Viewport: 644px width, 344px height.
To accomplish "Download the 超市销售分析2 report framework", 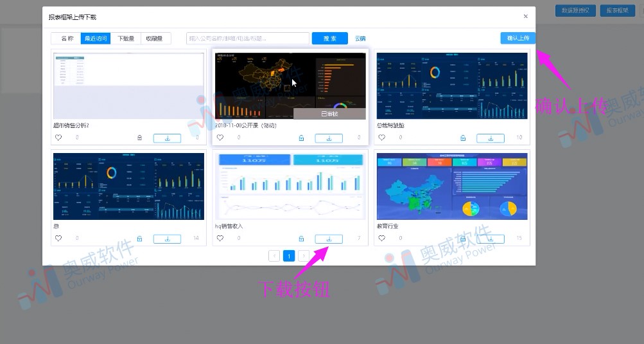I will pos(167,138).
